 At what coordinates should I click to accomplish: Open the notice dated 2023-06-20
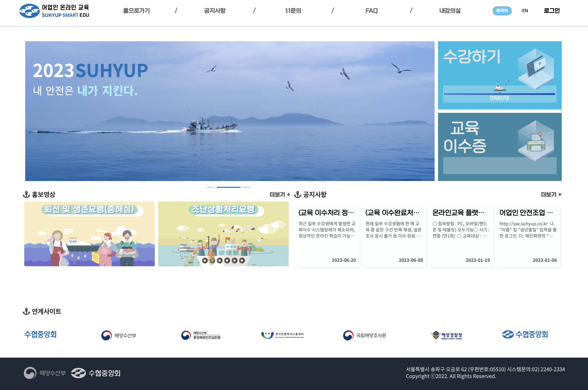pyautogui.click(x=327, y=236)
